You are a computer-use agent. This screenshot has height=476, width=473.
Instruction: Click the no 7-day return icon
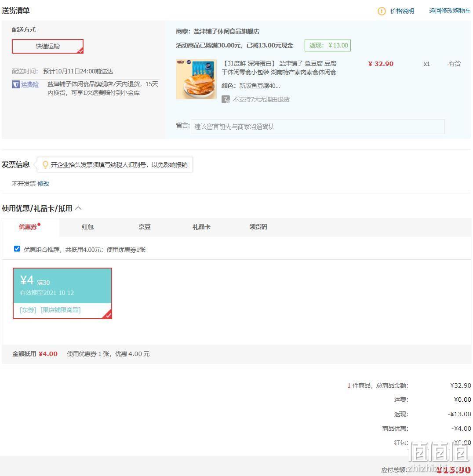226,99
